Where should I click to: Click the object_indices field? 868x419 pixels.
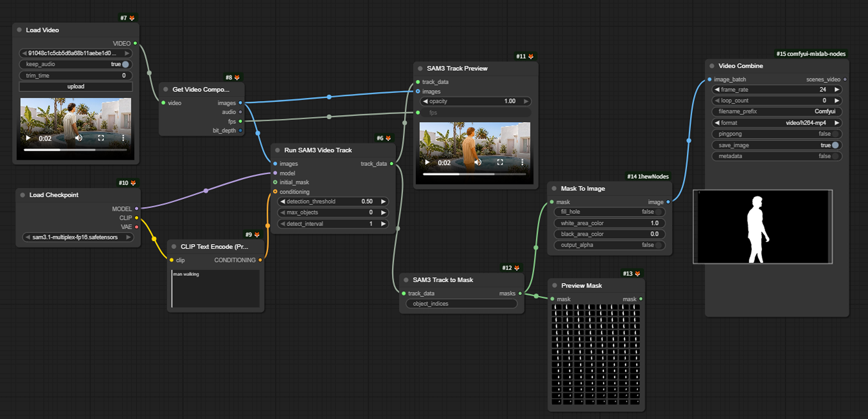(462, 304)
